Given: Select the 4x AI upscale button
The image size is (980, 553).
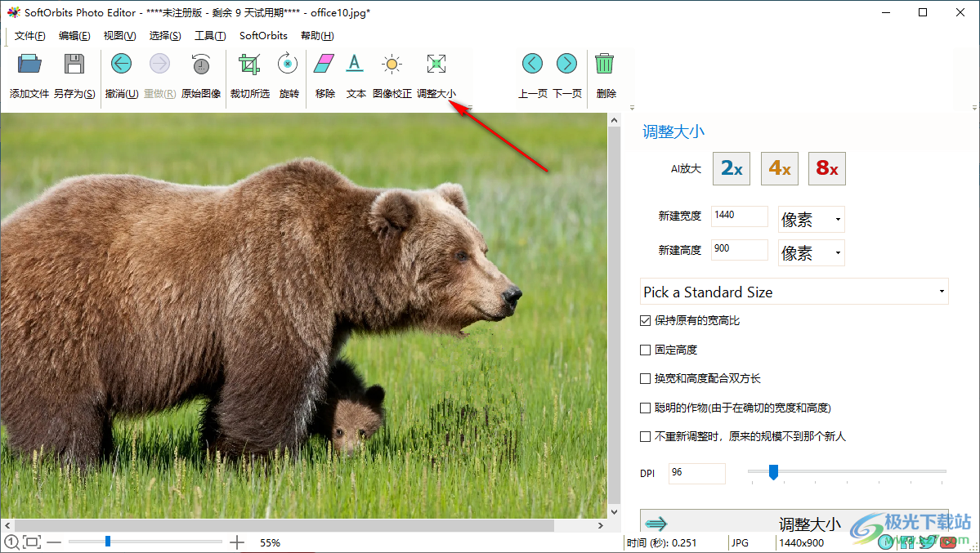Looking at the screenshot, I should click(779, 168).
